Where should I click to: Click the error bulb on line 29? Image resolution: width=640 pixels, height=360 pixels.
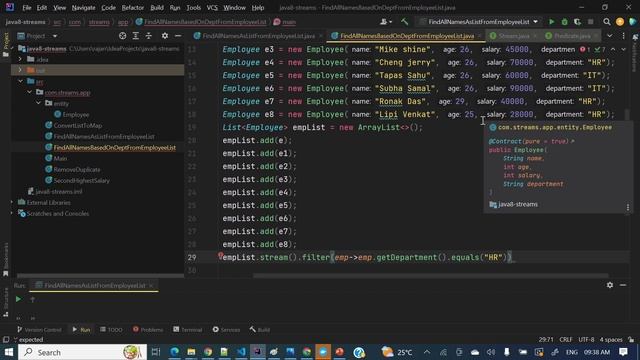(220, 256)
